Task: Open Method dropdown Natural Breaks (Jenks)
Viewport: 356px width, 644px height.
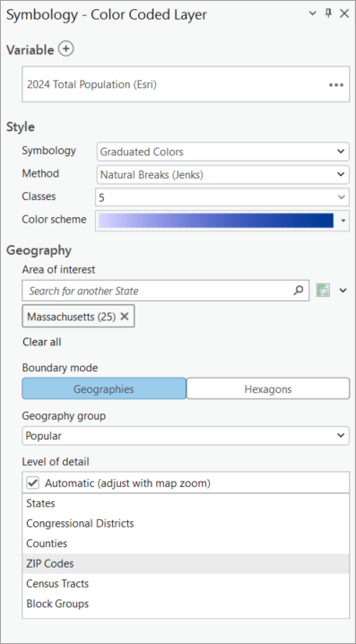Action: click(222, 175)
